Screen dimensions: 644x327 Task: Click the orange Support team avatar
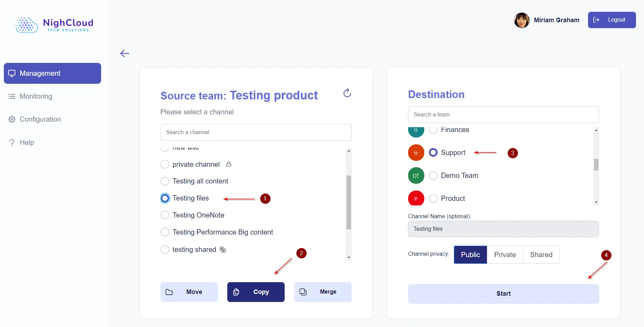click(416, 153)
